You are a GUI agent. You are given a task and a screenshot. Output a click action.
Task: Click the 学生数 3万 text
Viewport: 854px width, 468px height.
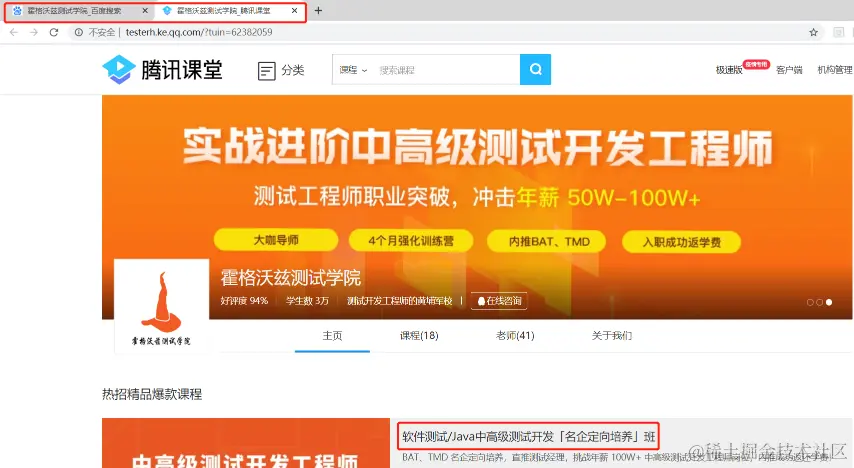pyautogui.click(x=307, y=301)
